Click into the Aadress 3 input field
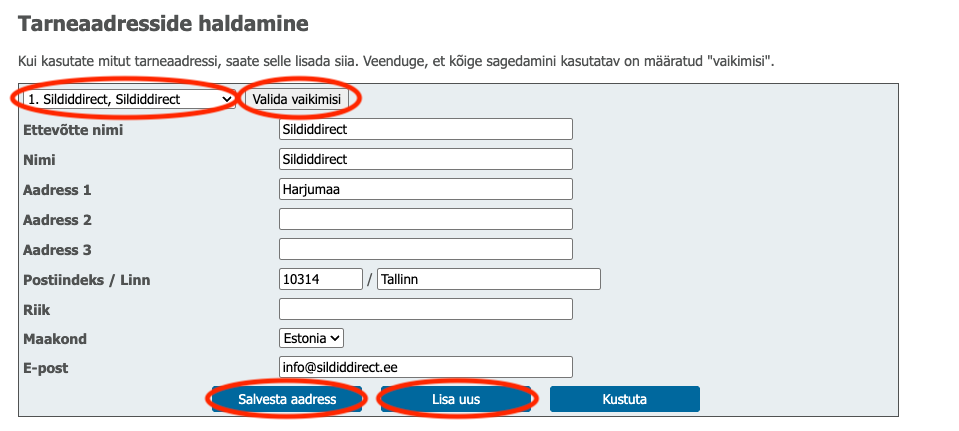The image size is (959, 431). tap(425, 249)
